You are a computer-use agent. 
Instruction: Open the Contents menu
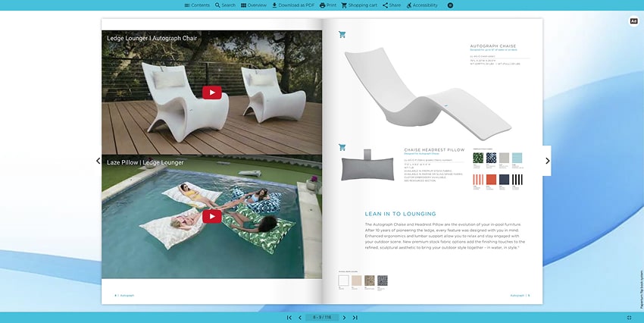click(197, 5)
